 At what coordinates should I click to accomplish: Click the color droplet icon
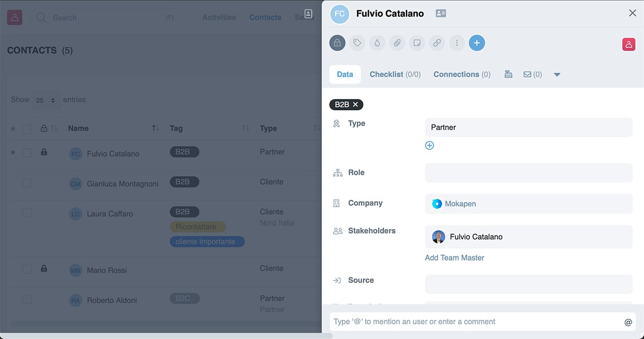[377, 43]
